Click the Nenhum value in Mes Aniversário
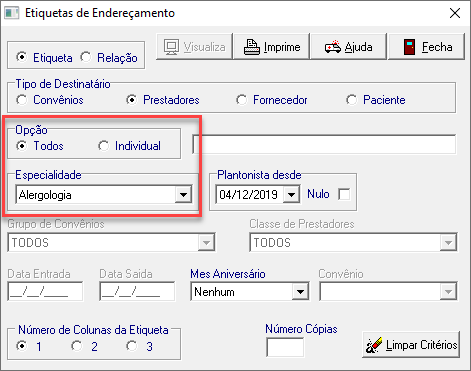 point(214,292)
